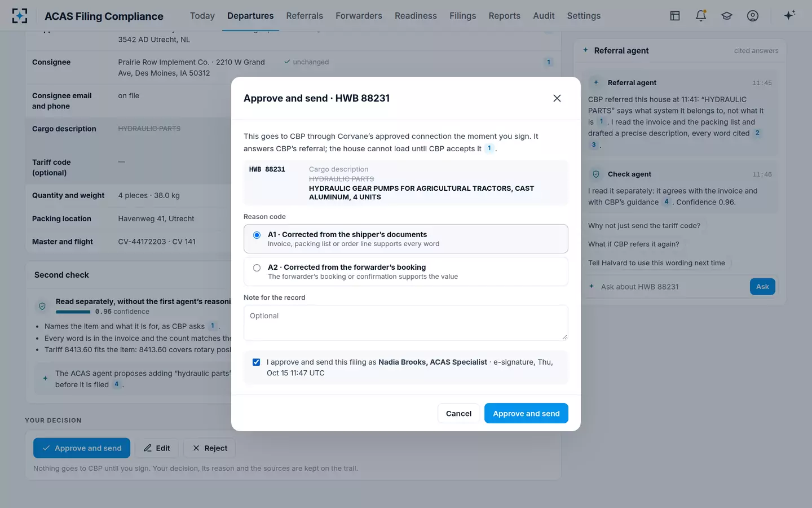This screenshot has width=812, height=508.
Task: Click the Second check shield icon
Action: point(42,306)
